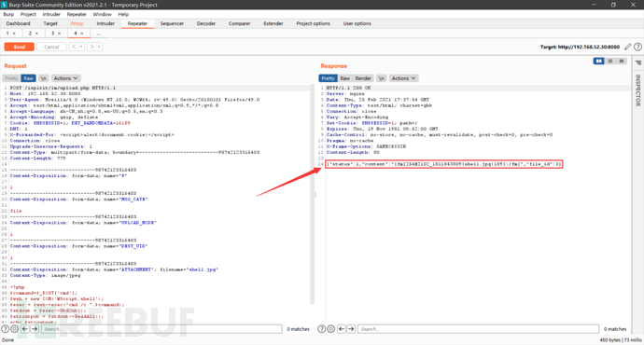This screenshot has height=345, width=644.
Task: Select Repeater sub-tab 1
Action: (x=7, y=34)
